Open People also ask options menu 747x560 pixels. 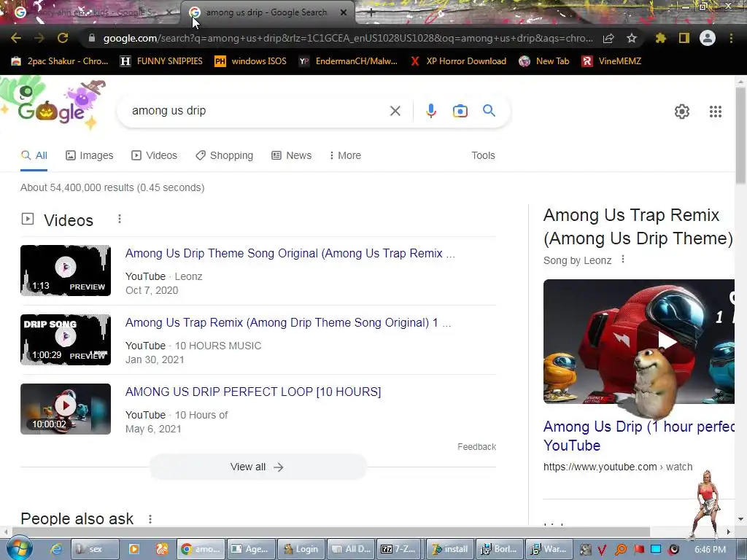tap(150, 519)
